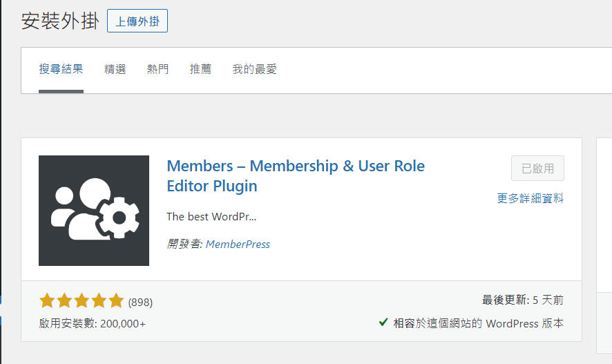The image size is (612, 364).
Task: Click the fifth gold rating star
Action: (x=116, y=301)
